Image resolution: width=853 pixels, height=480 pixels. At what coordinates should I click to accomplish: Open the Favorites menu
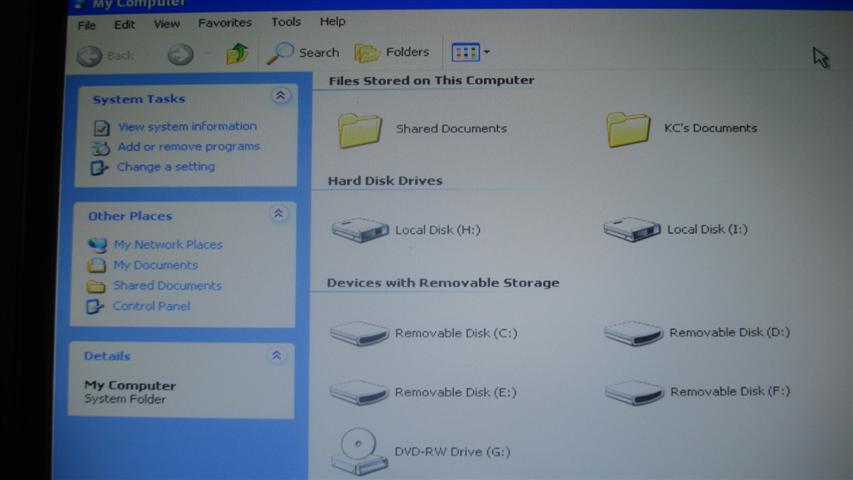(225, 23)
